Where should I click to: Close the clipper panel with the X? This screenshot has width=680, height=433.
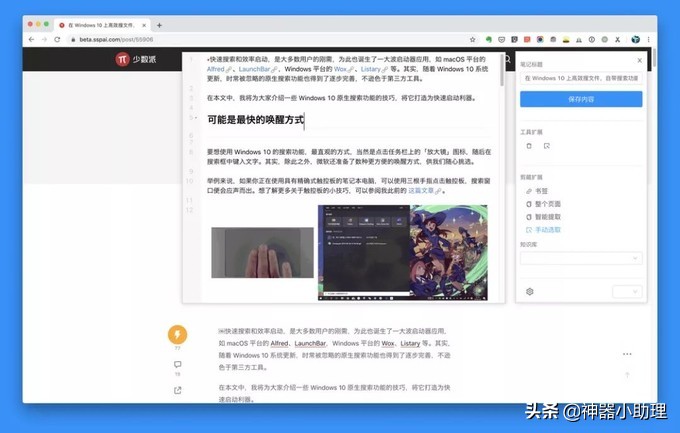click(640, 60)
